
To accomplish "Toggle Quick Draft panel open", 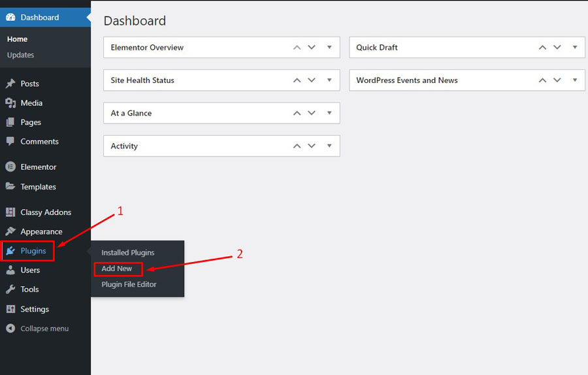I will coord(575,47).
